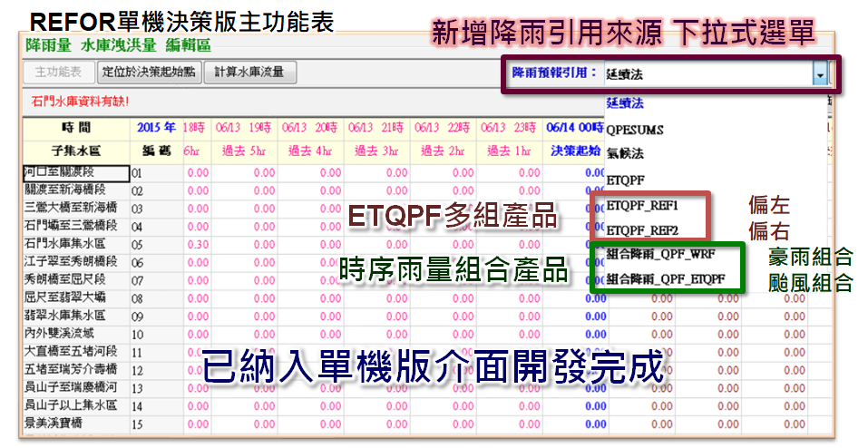This screenshot has width=868, height=448.
Task: Choose 氣候法 in the dropdown list
Action: point(625,154)
